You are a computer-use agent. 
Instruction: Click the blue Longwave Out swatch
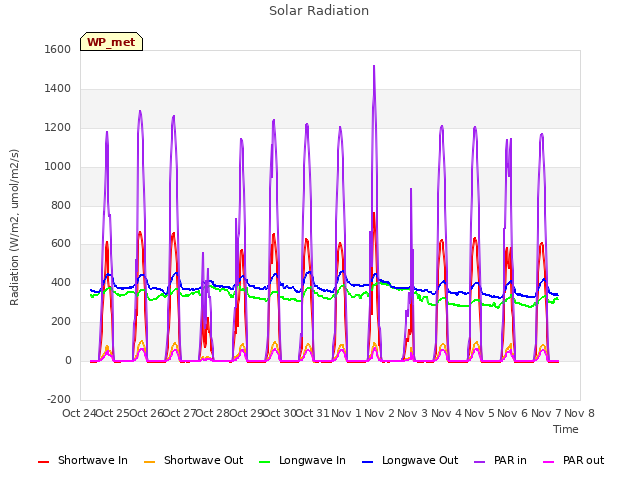pos(368,462)
